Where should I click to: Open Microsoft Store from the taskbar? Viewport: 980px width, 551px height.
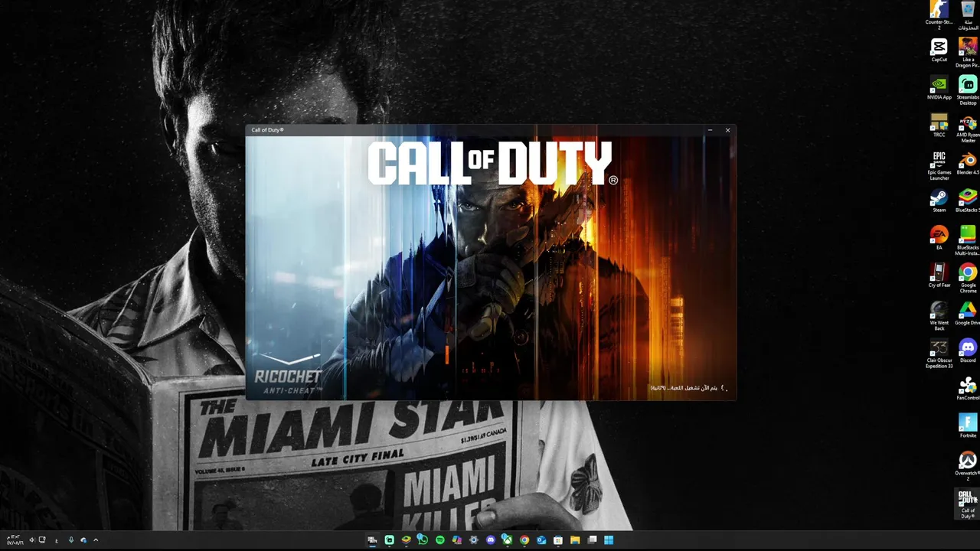coord(557,540)
